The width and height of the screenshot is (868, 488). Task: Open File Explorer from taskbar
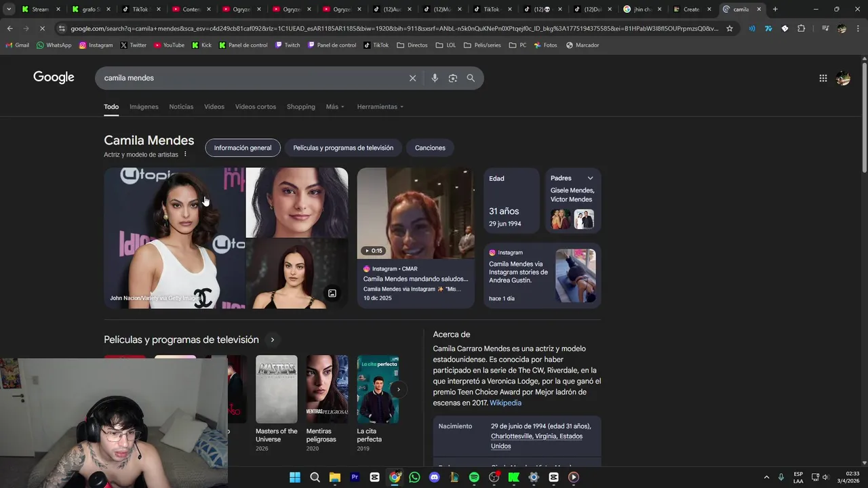point(334,477)
